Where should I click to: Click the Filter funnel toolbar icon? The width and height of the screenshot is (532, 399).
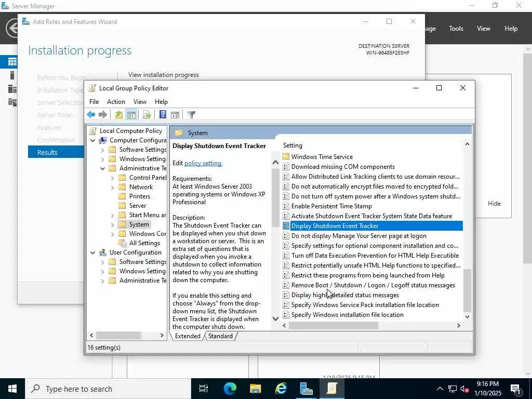coord(191,115)
